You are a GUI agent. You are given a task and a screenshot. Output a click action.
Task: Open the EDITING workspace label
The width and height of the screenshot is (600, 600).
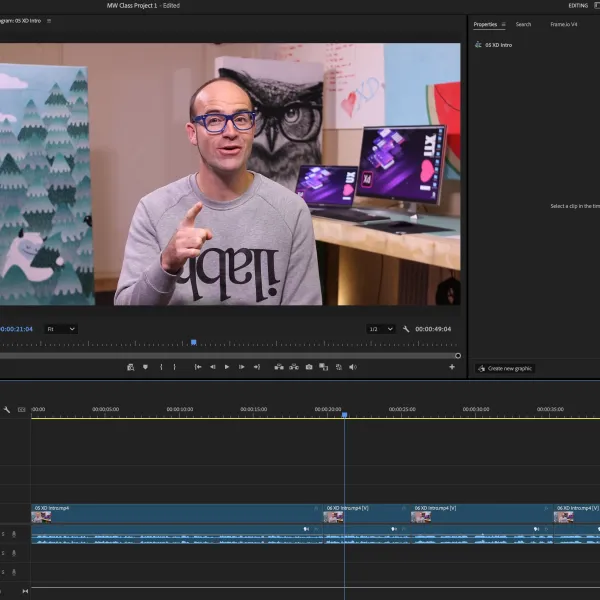(578, 5)
